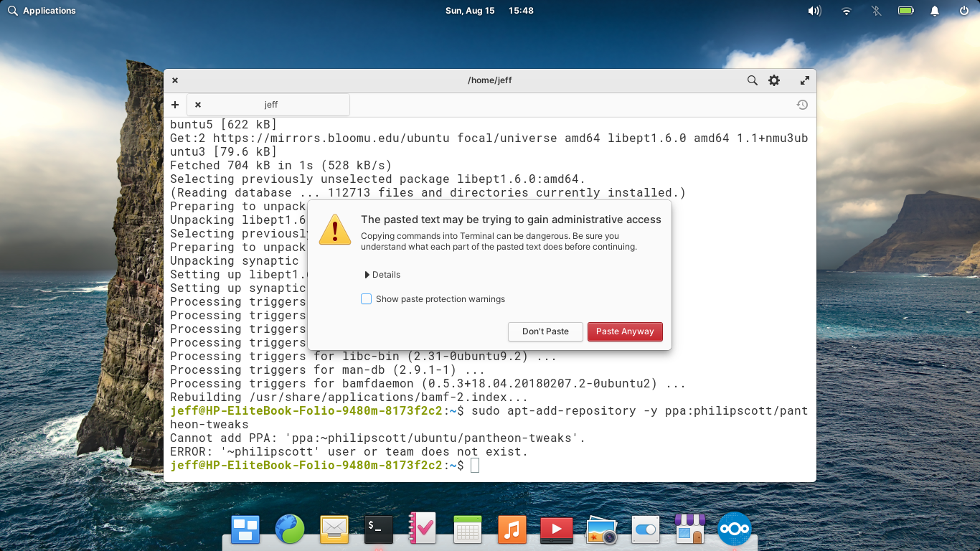
Task: Click "Processing triggers for bamfdaemon" line
Action: click(x=428, y=384)
